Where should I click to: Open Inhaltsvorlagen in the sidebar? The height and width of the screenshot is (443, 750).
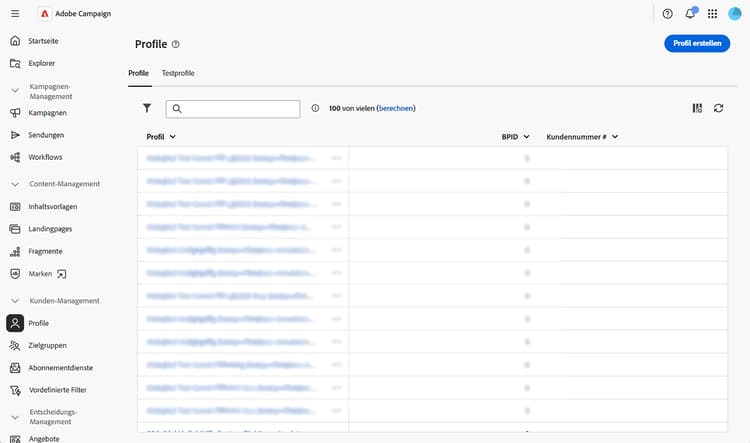click(x=53, y=207)
